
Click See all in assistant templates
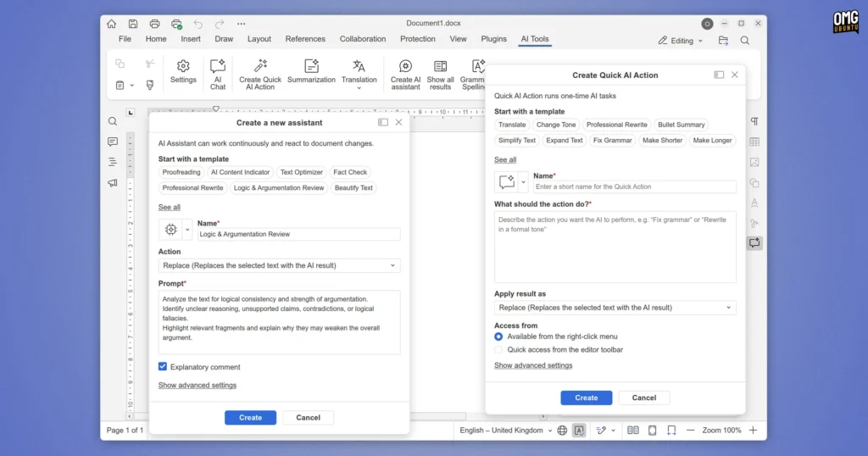(x=169, y=207)
